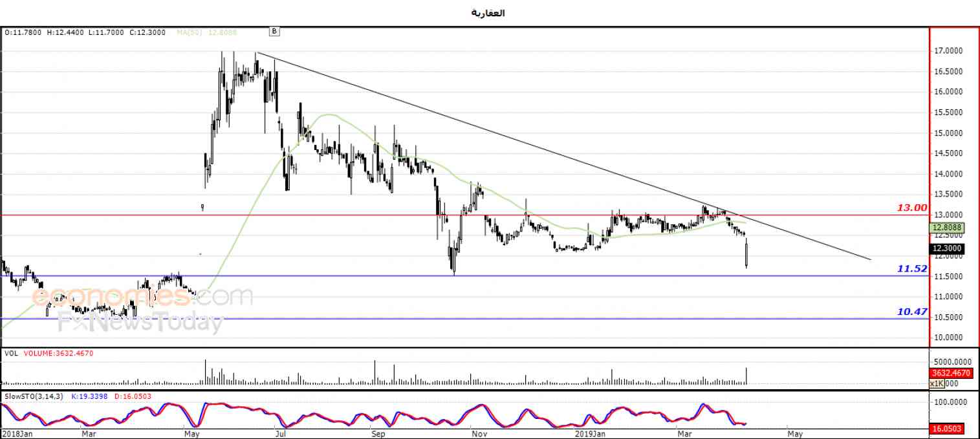Click the red 16.0503 stochastic value tag
This screenshot has height=439, width=980.
948,429
